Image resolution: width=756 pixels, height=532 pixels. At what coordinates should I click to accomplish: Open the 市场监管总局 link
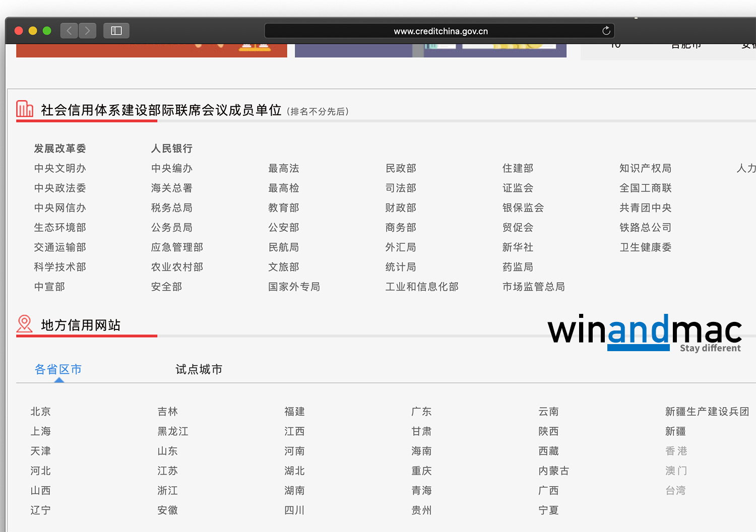(x=533, y=287)
